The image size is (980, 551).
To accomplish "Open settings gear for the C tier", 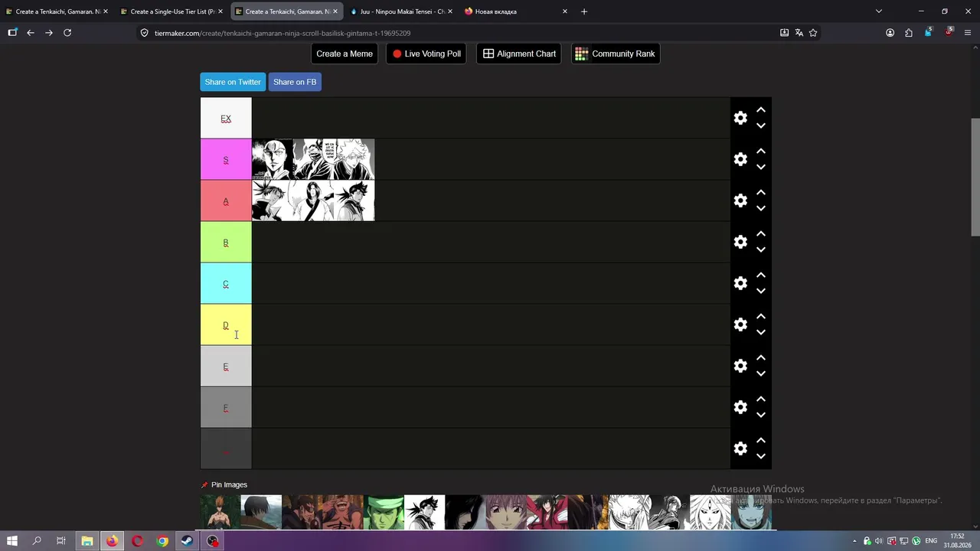I will (740, 283).
